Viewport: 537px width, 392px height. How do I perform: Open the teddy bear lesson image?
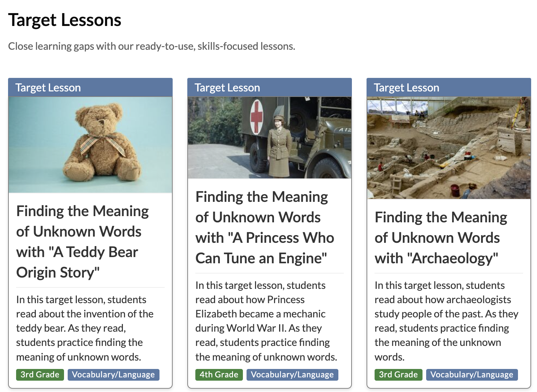[90, 145]
